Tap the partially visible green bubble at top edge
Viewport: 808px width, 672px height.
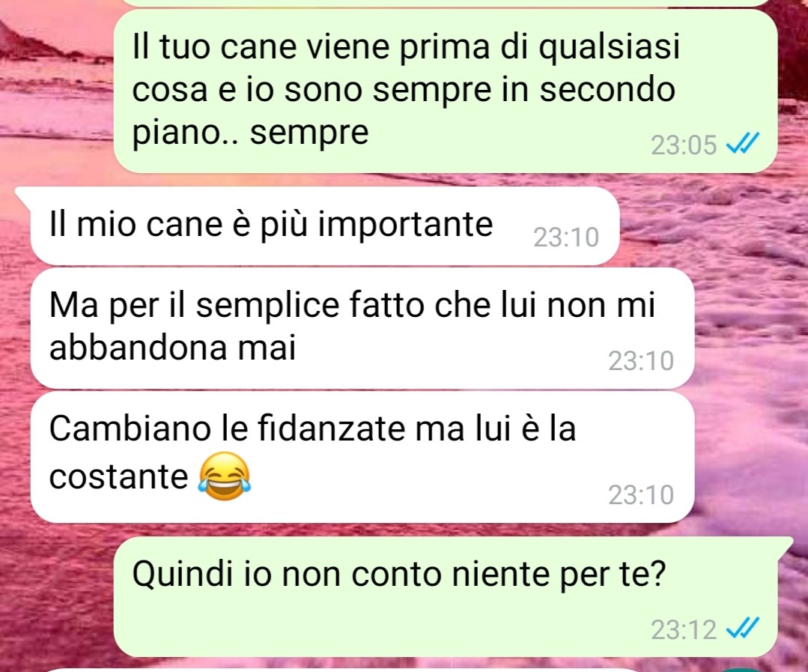446,2
